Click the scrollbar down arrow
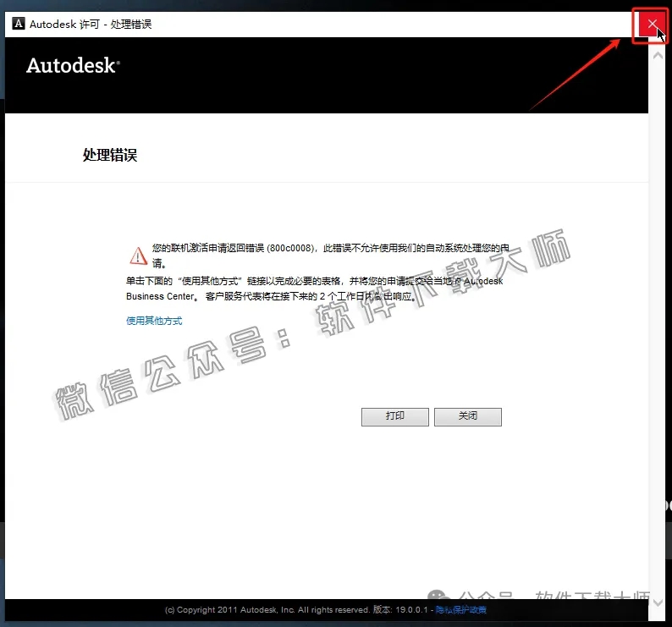The width and height of the screenshot is (672, 627). tap(658, 602)
